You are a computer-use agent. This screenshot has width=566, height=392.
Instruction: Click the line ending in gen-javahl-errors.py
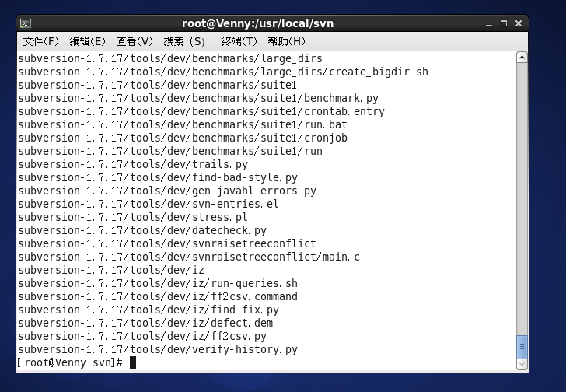(167, 191)
